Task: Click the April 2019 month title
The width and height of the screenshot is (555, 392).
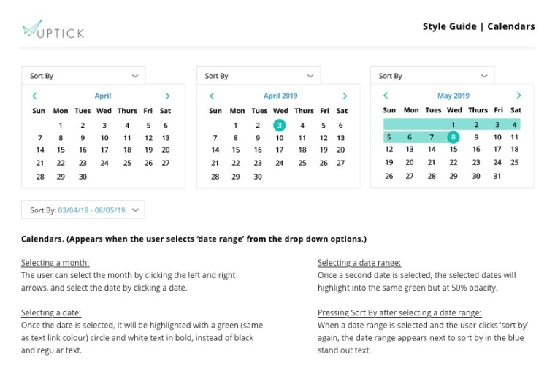Action: click(280, 96)
